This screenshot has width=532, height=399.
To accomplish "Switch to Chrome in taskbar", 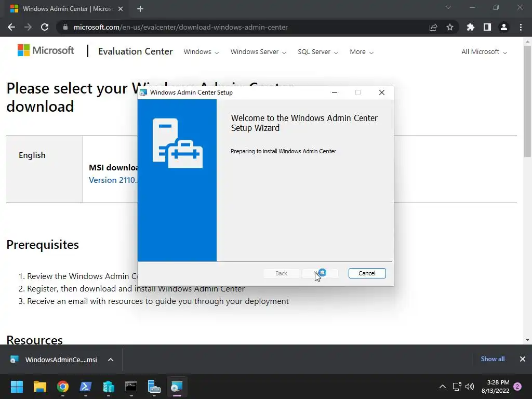I will coord(63,387).
